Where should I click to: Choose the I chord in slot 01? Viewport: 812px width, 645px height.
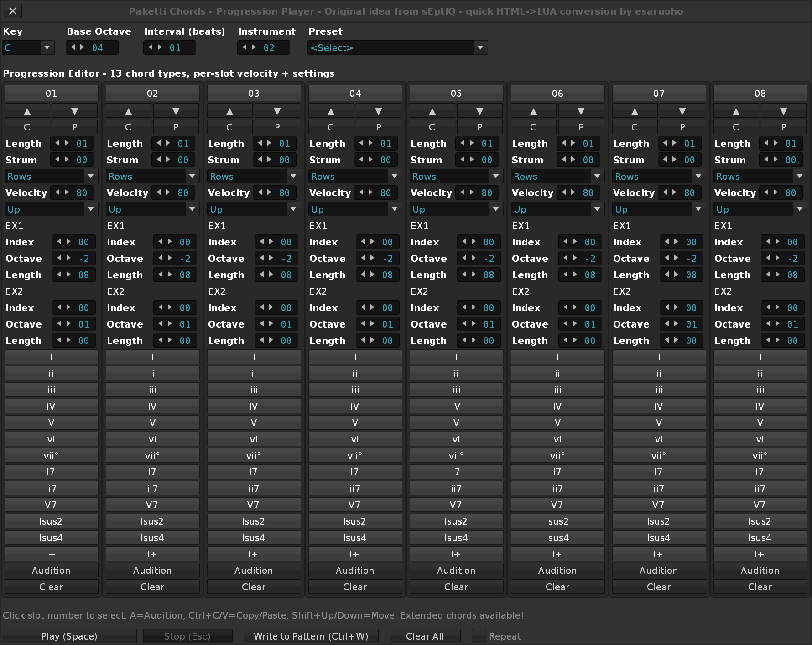pyautogui.click(x=51, y=357)
